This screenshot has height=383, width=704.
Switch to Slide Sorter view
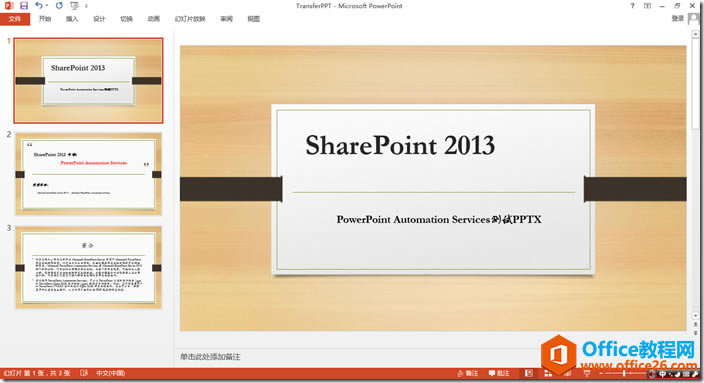tap(548, 373)
